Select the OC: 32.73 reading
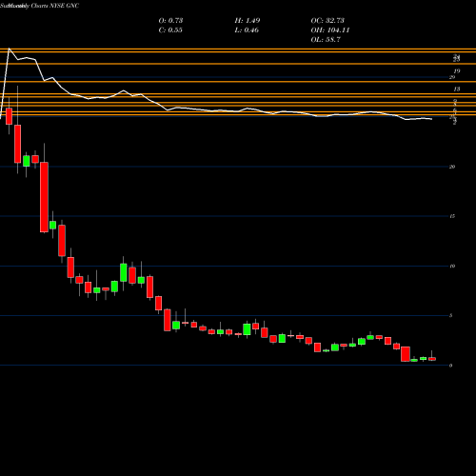The image size is (476, 476). tap(327, 20)
